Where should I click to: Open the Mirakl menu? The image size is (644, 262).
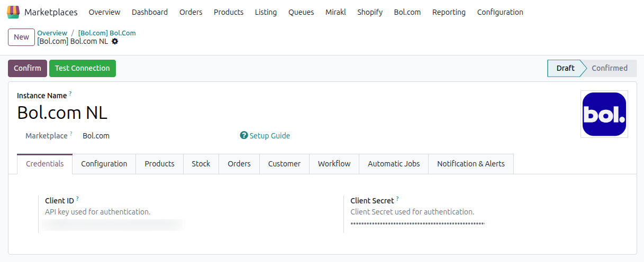pyautogui.click(x=335, y=12)
